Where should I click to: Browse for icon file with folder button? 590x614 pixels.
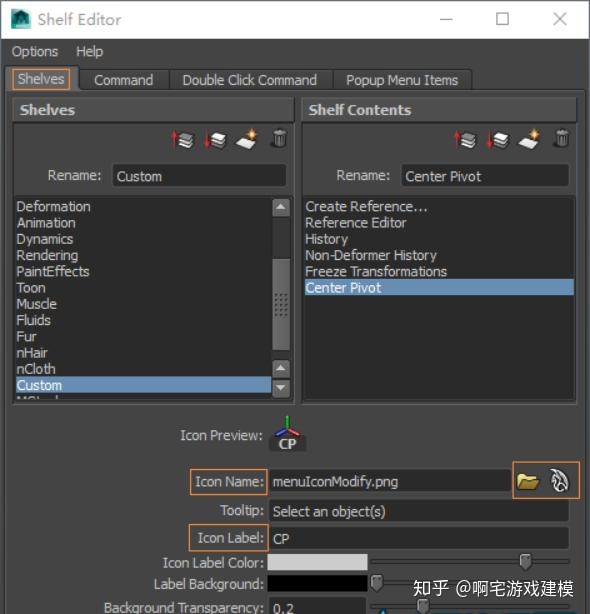point(528,480)
